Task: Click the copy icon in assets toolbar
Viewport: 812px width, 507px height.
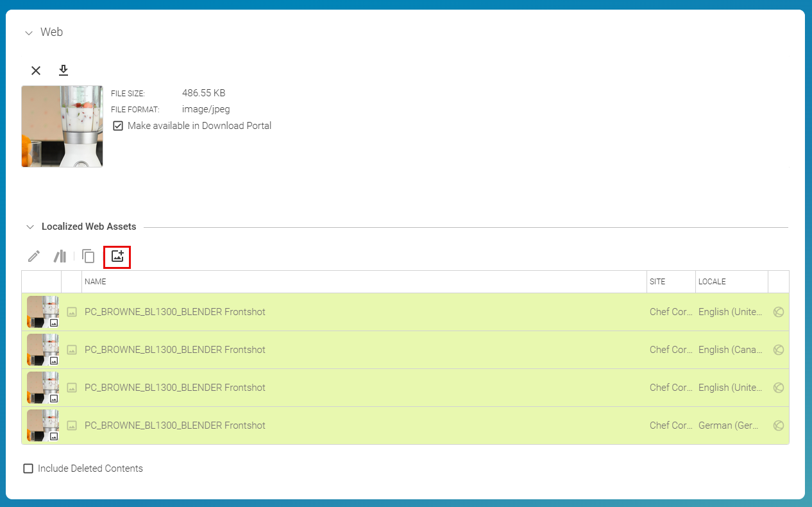Action: [89, 257]
